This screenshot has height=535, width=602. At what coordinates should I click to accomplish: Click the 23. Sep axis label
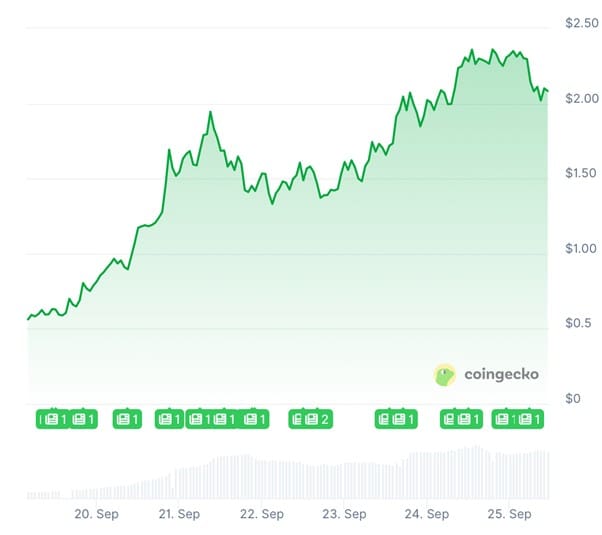[x=344, y=514]
